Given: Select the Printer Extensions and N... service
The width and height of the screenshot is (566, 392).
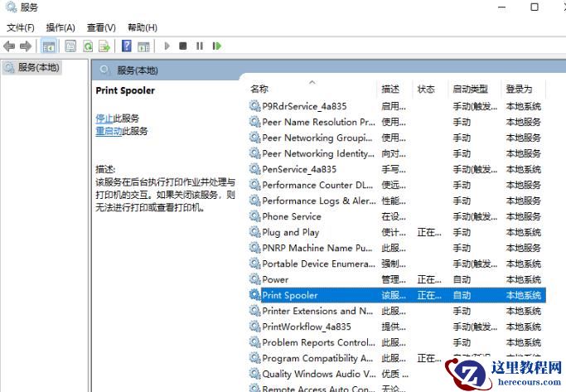Looking at the screenshot, I should coord(317,311).
